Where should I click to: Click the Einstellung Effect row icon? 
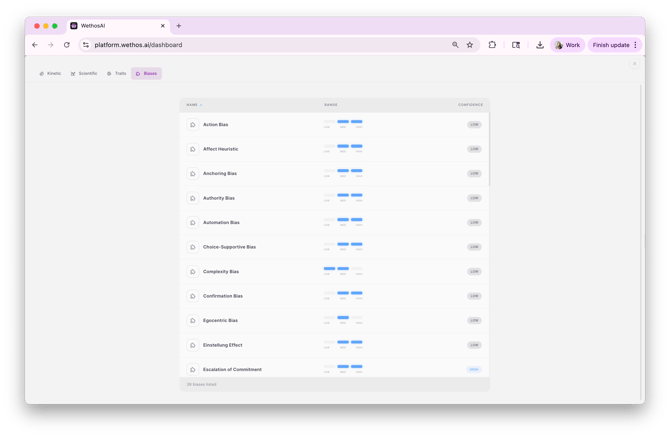[x=192, y=345]
